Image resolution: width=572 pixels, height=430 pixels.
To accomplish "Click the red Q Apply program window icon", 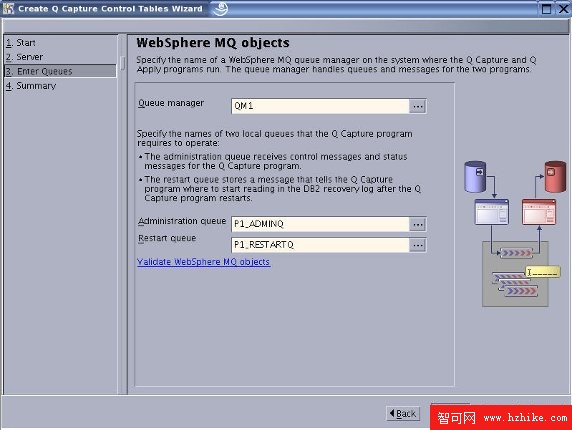I will [x=539, y=212].
